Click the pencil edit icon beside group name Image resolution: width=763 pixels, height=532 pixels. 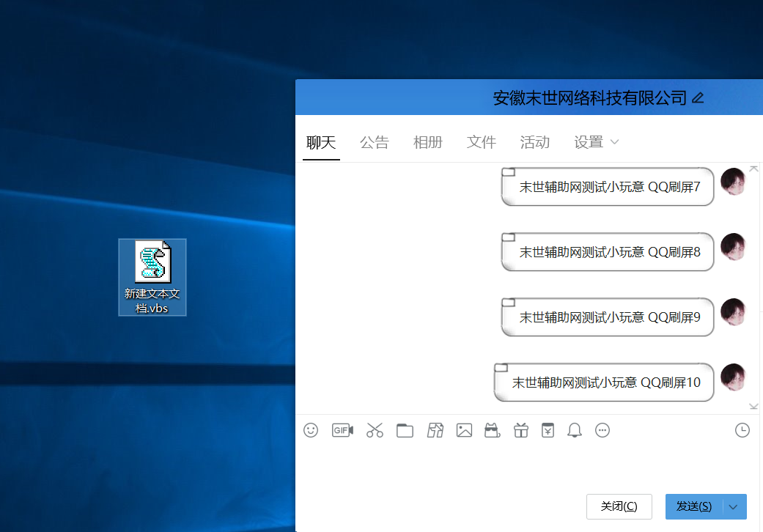click(x=698, y=97)
